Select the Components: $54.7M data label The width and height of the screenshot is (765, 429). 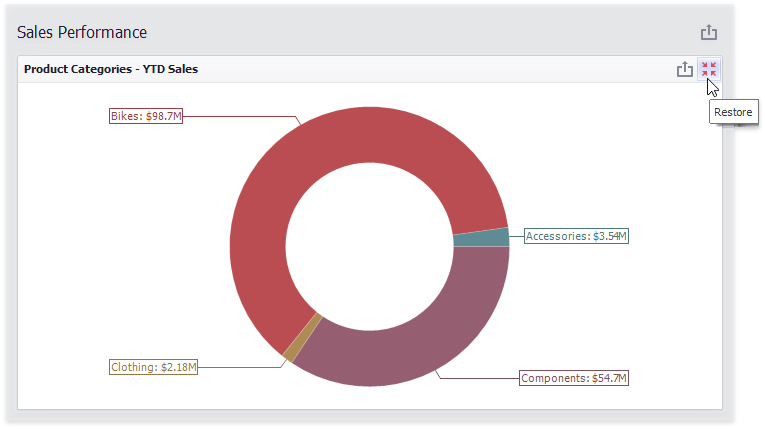point(574,378)
